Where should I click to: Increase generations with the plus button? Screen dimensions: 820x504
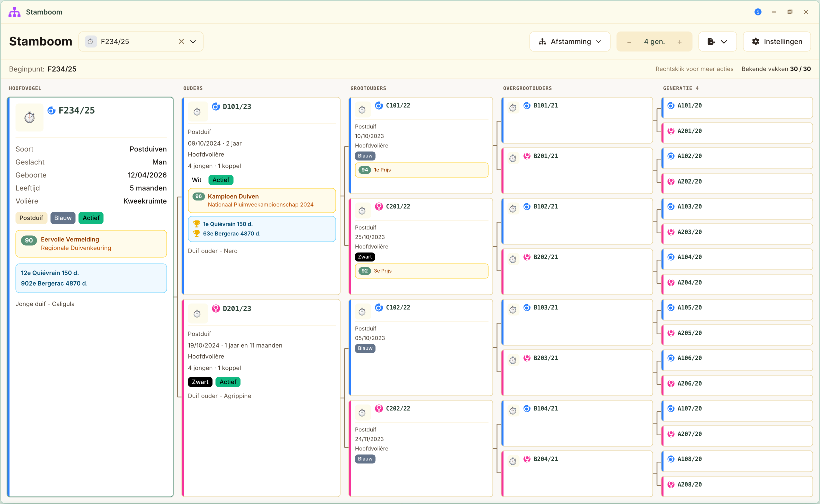coord(679,42)
